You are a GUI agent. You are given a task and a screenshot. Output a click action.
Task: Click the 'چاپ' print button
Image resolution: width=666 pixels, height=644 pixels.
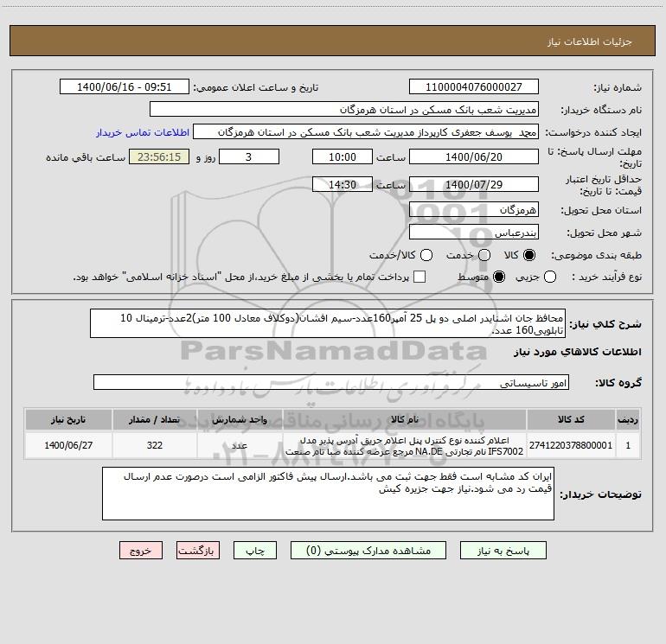coord(255,551)
